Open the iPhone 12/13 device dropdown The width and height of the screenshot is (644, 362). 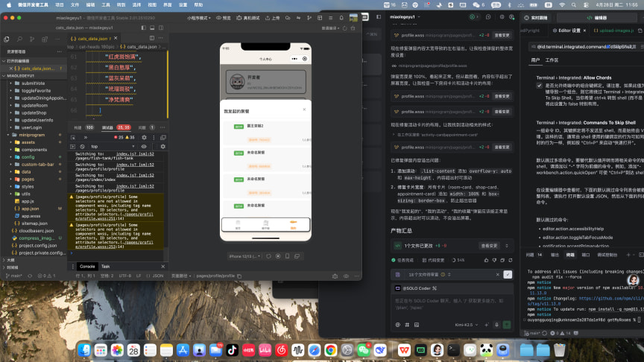[x=244, y=256]
